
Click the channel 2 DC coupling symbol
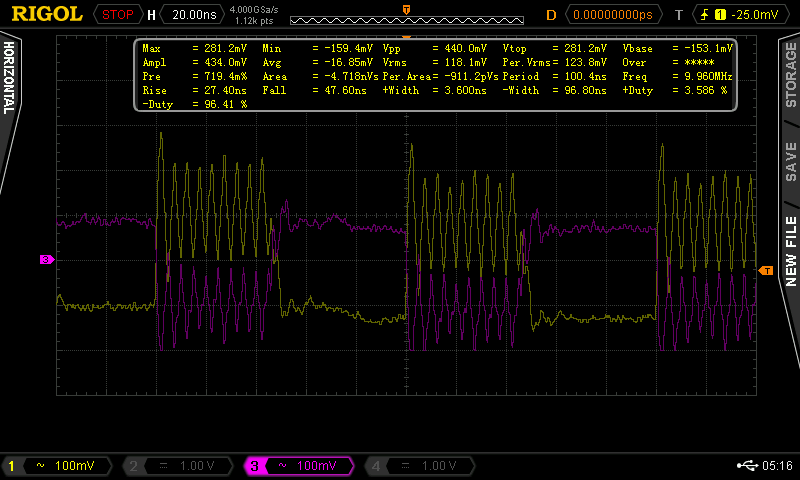point(163,465)
